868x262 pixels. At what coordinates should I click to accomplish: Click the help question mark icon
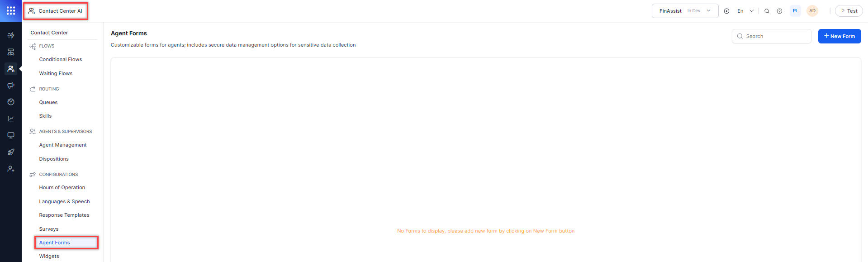(x=779, y=11)
